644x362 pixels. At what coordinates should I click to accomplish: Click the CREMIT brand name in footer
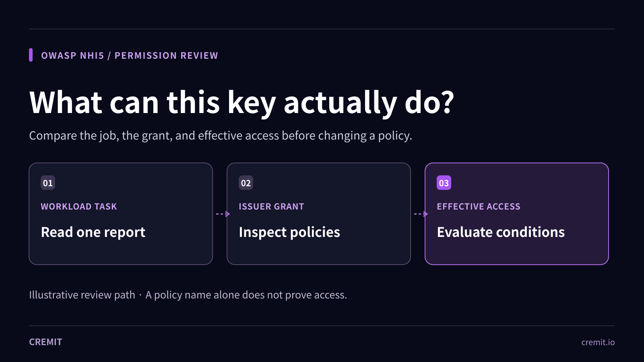click(x=45, y=342)
